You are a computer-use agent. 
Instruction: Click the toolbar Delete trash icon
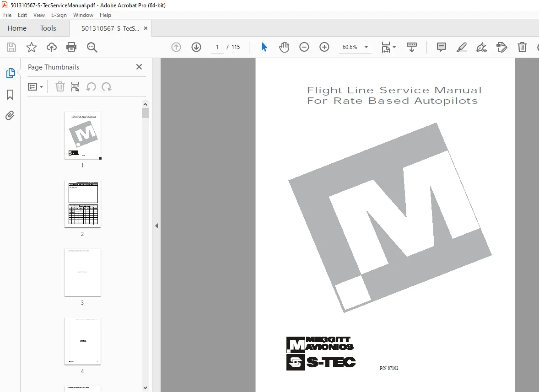click(x=522, y=47)
